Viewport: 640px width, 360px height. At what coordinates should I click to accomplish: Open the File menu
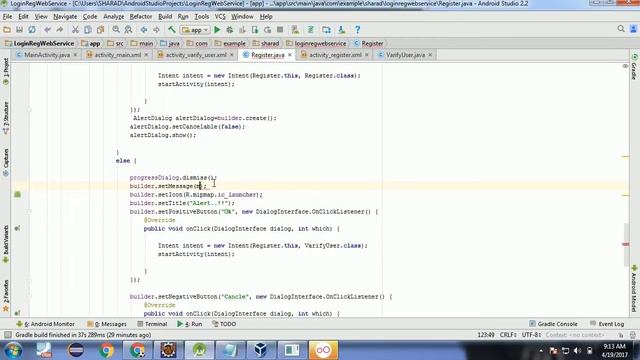7,17
